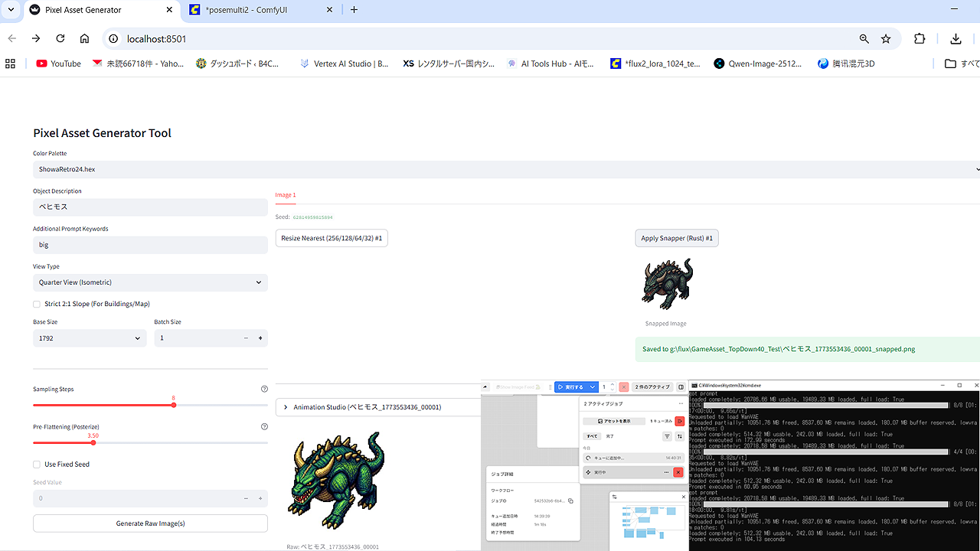This screenshot has width=980, height=551.
Task: Select the Image 1 tab
Action: (x=285, y=195)
